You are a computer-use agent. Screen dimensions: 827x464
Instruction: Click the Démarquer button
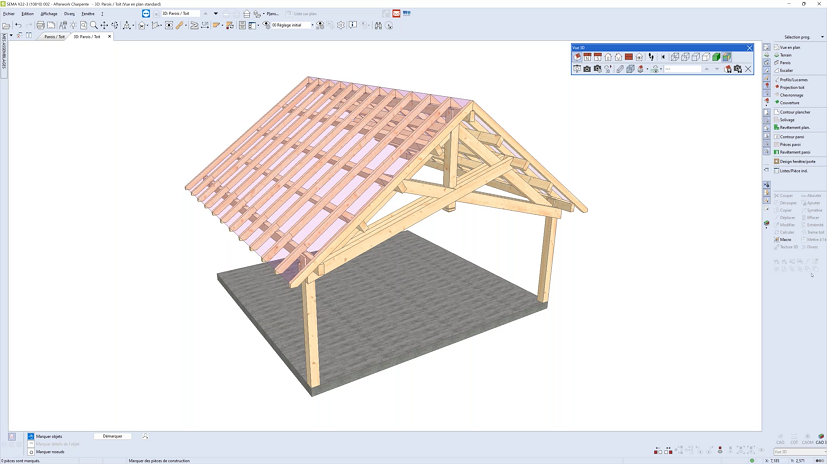point(112,436)
